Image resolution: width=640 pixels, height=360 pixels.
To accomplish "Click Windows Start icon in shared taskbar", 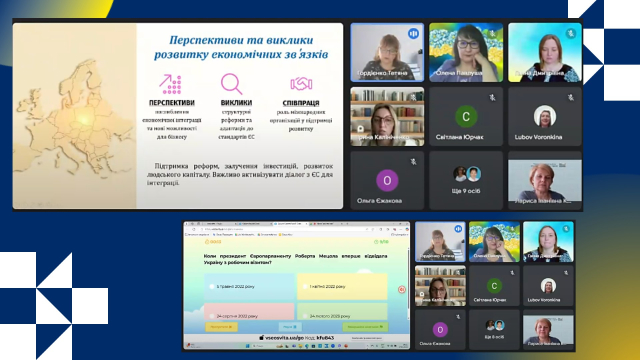I will pos(247,346).
